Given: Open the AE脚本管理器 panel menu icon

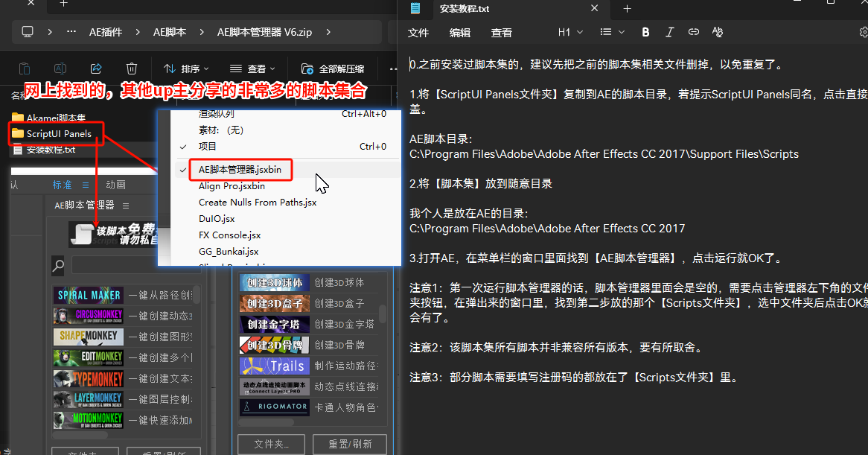Looking at the screenshot, I should (126, 206).
